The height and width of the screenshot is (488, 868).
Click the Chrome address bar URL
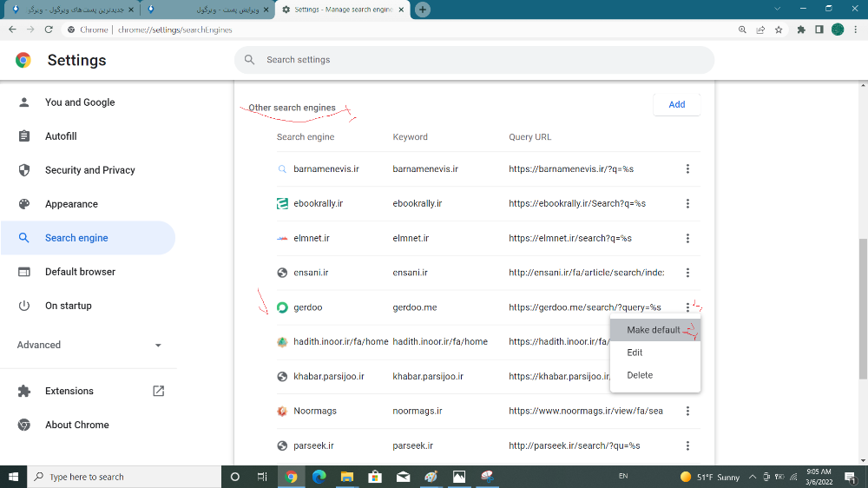coord(175,30)
